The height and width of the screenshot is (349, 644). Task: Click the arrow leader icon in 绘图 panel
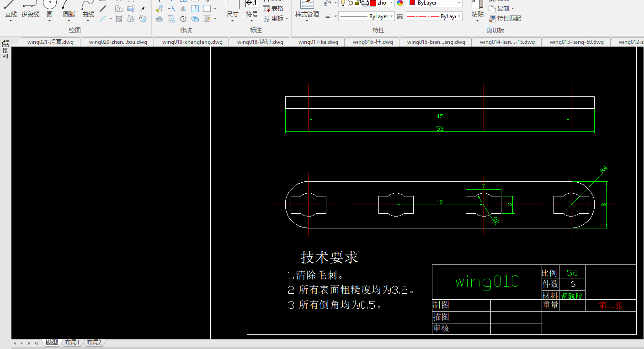[x=143, y=9]
